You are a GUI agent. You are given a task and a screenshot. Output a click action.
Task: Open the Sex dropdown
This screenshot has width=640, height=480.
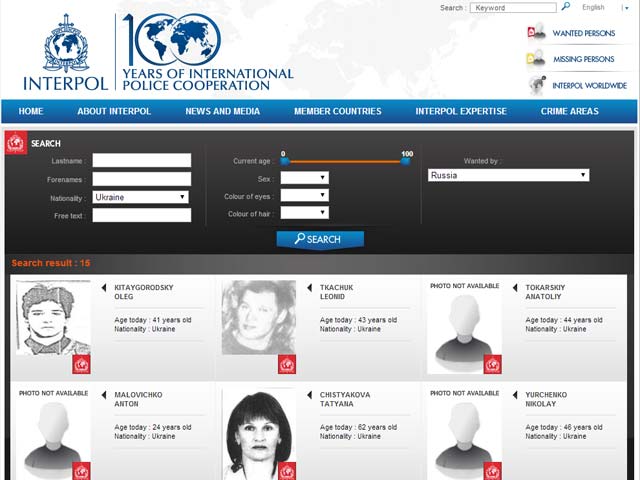[x=304, y=178]
